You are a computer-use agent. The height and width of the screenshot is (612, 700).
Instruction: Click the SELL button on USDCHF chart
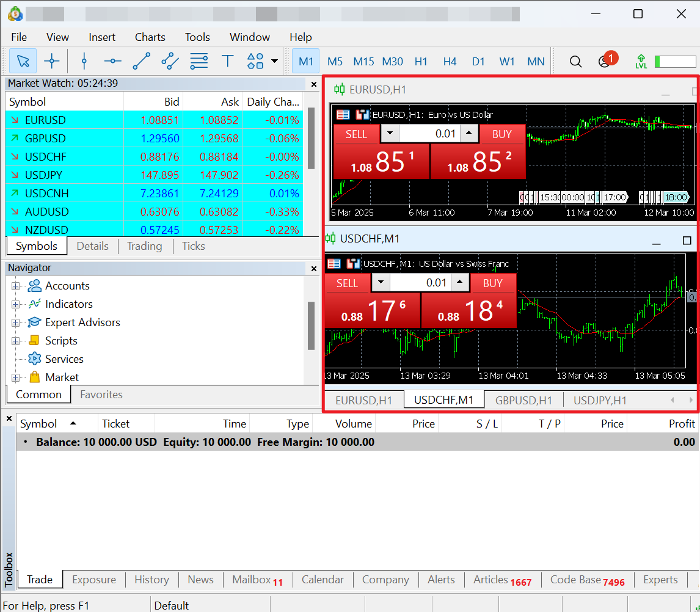[347, 283]
